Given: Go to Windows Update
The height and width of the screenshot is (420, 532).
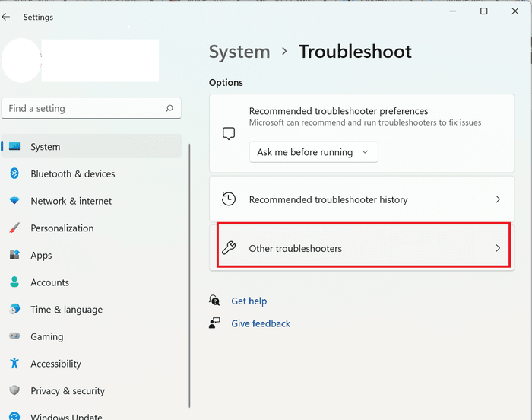Looking at the screenshot, I should coord(91,415).
